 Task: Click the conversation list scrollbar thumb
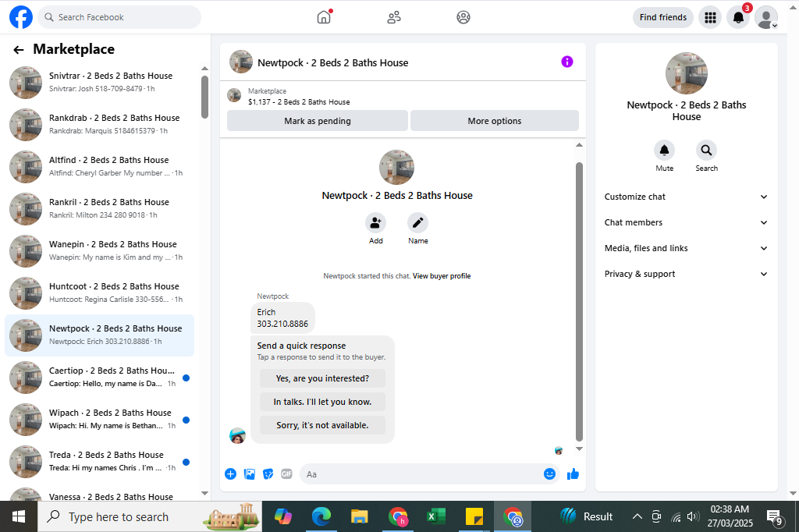coord(205,97)
